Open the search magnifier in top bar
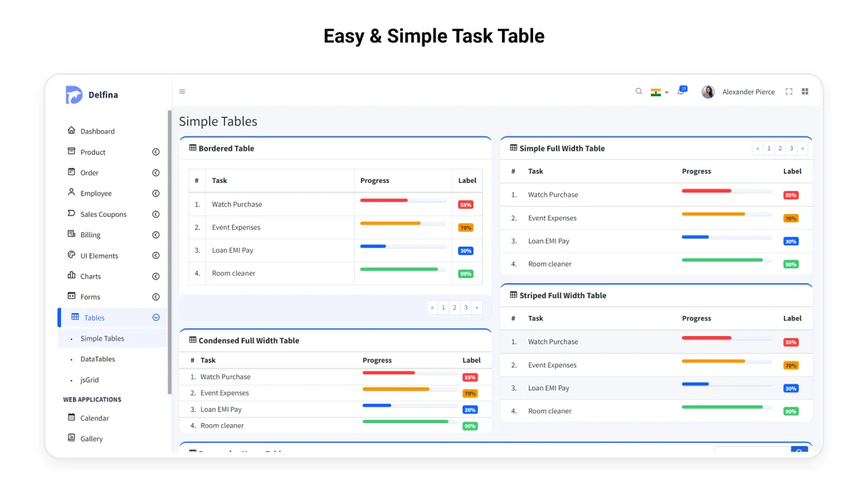This screenshot has height=488, width=868. (639, 91)
